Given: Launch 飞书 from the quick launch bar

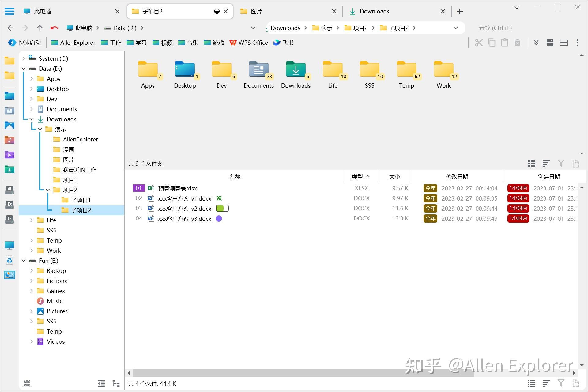Looking at the screenshot, I should [283, 43].
